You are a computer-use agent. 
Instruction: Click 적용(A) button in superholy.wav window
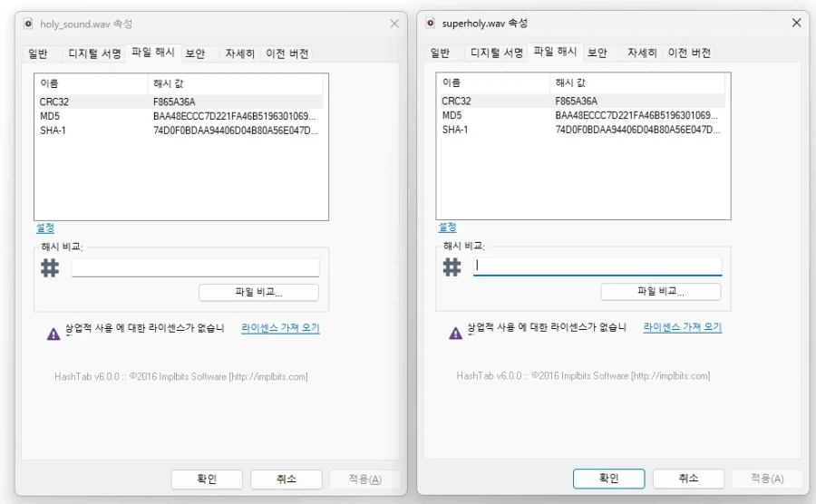point(767,478)
